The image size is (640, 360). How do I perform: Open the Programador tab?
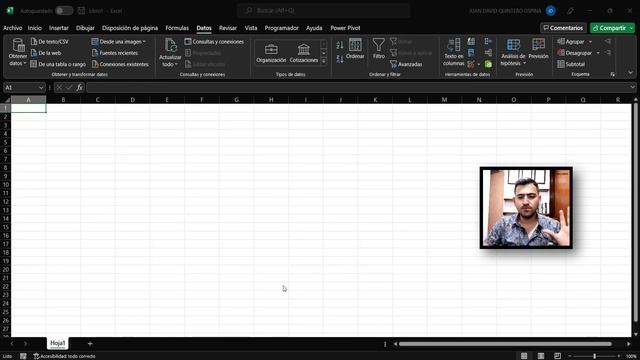point(282,28)
